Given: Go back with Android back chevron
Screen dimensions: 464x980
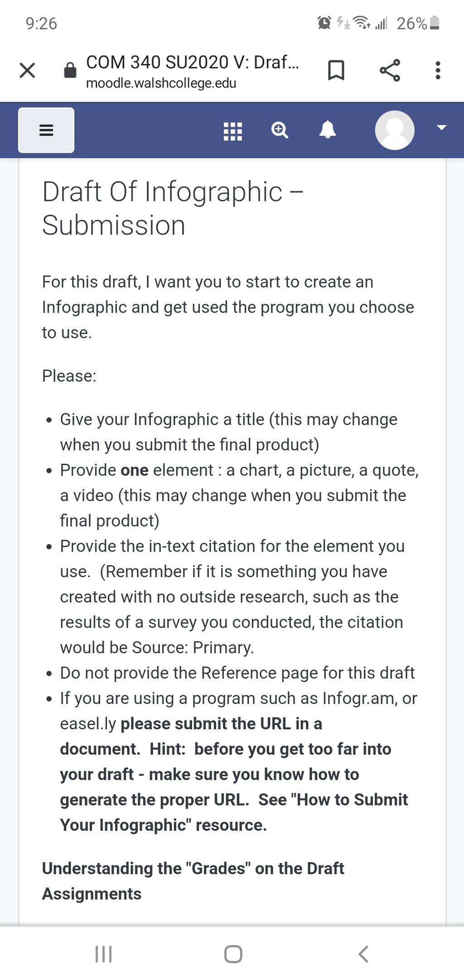Looking at the screenshot, I should point(363,954).
